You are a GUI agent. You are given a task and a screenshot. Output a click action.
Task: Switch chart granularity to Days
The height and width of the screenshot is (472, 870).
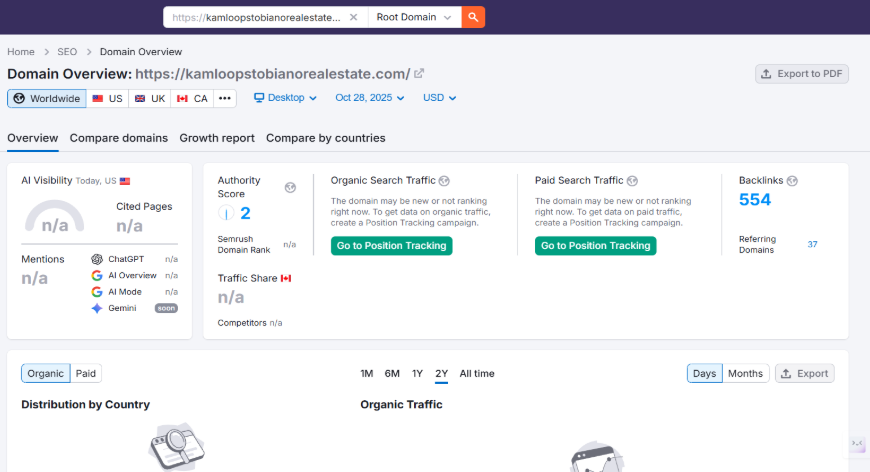pyautogui.click(x=705, y=373)
